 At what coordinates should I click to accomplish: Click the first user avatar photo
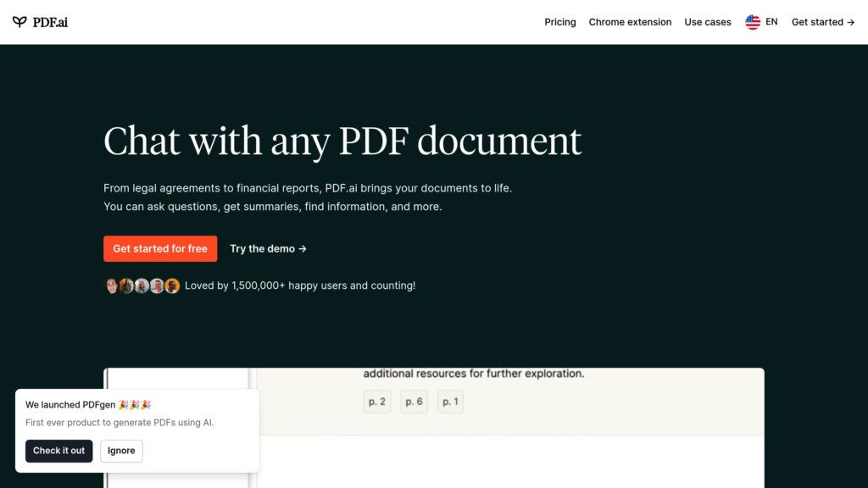click(112, 286)
